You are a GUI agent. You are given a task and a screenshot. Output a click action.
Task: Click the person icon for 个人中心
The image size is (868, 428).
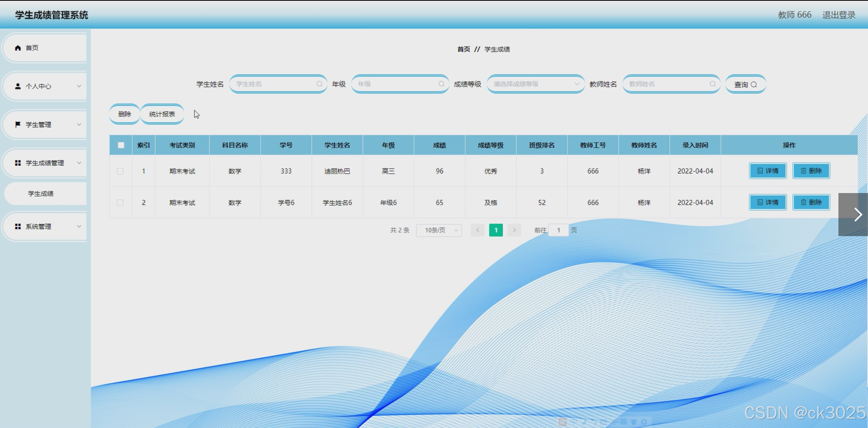pyautogui.click(x=18, y=86)
